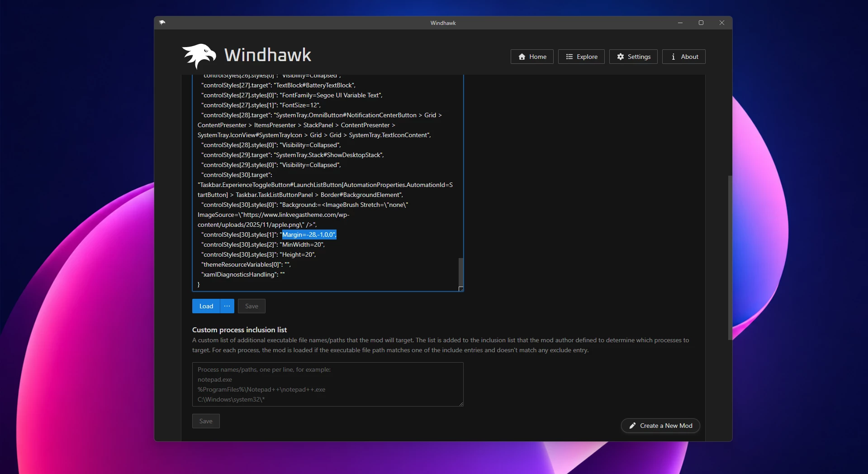868x474 pixels.
Task: Open the About page
Action: pyautogui.click(x=684, y=57)
